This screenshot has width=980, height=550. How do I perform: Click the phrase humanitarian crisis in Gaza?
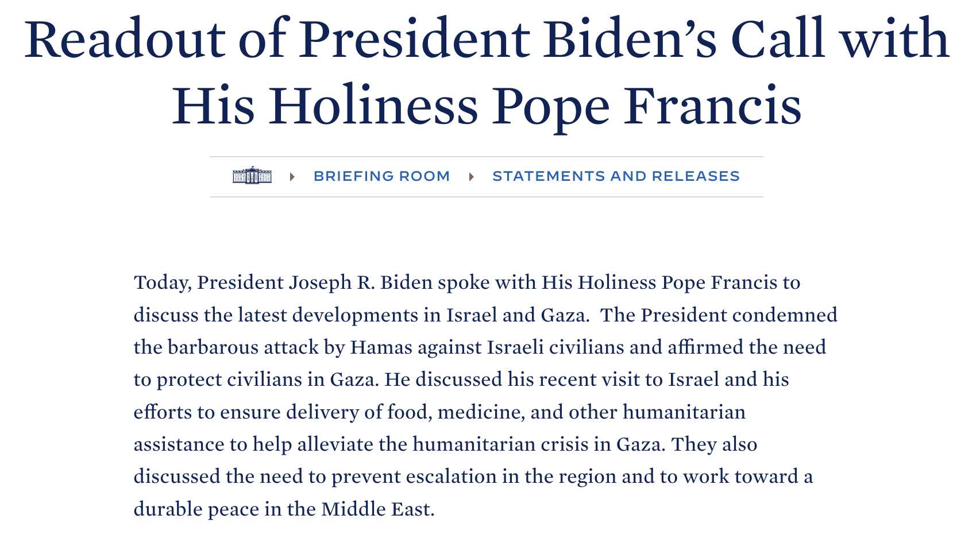[537, 445]
